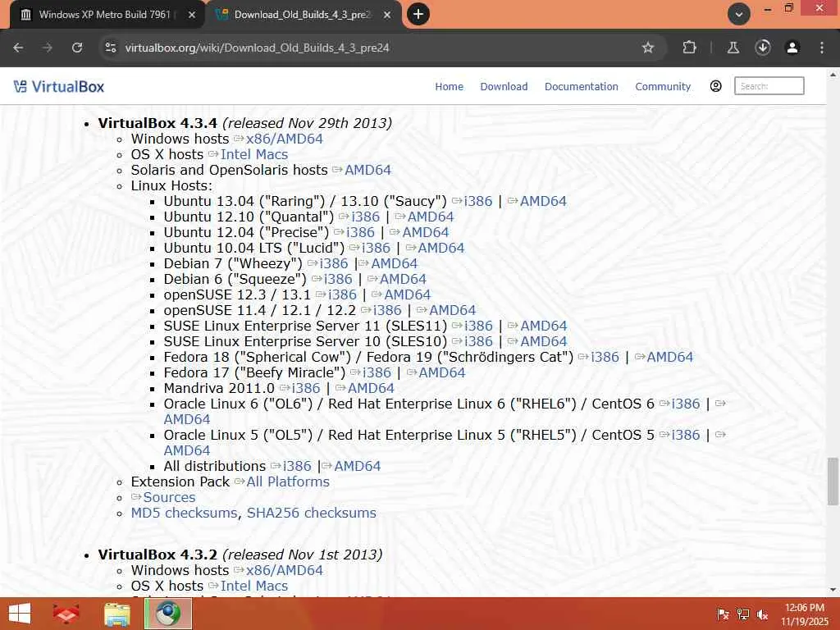Download Ubuntu 13.04 Raring i386 package

tap(478, 201)
